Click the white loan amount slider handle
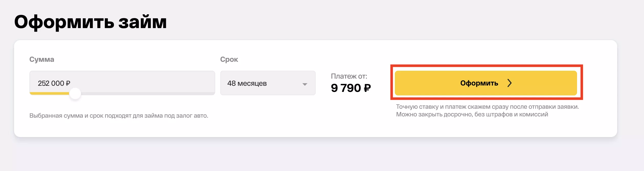The height and width of the screenshot is (171, 644). 75,94
